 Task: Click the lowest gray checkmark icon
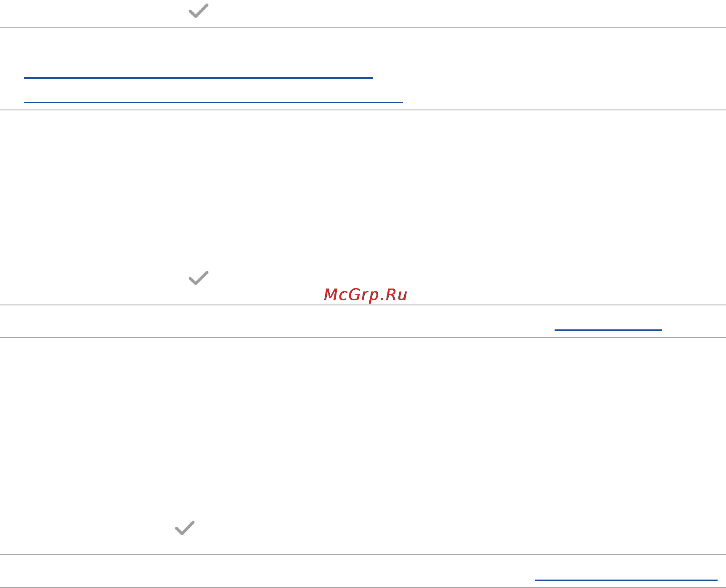[185, 528]
